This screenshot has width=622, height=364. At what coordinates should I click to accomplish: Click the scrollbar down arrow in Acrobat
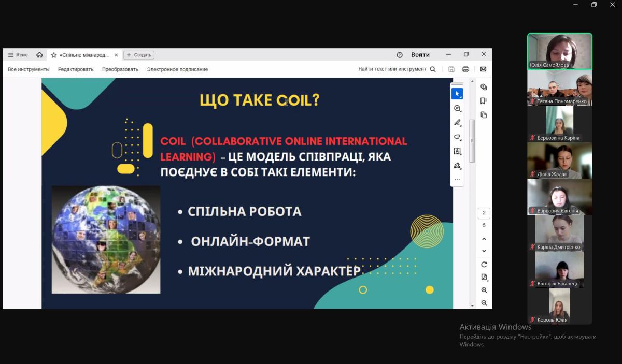click(x=472, y=306)
